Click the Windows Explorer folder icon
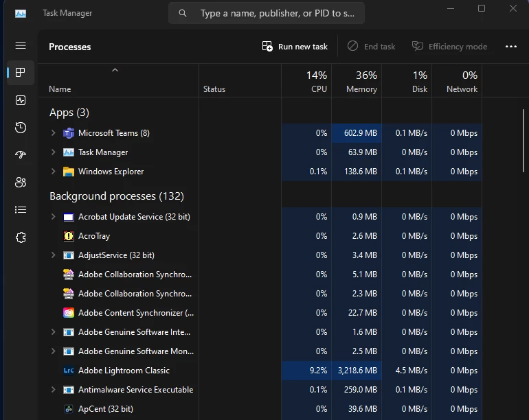529x420 pixels. (x=69, y=172)
